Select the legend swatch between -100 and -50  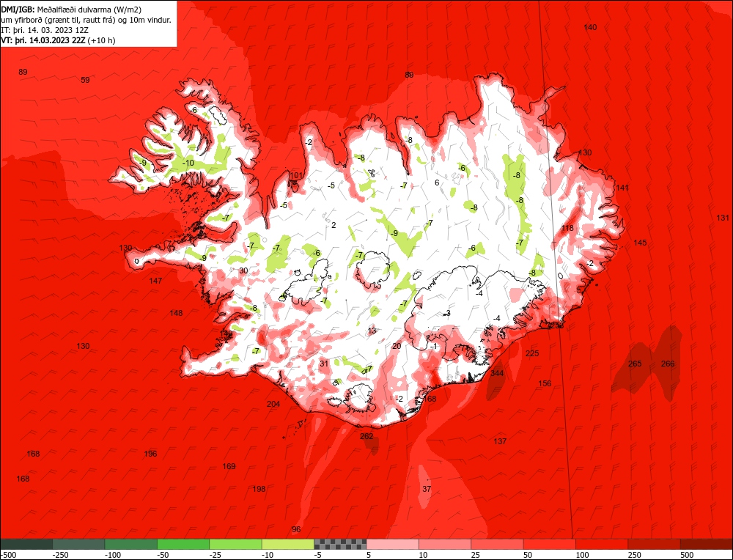(131, 544)
